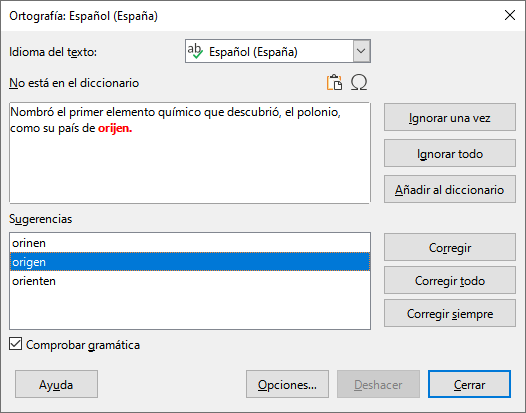Click the Corregir siempre button
The height and width of the screenshot is (413, 526).
[450, 313]
